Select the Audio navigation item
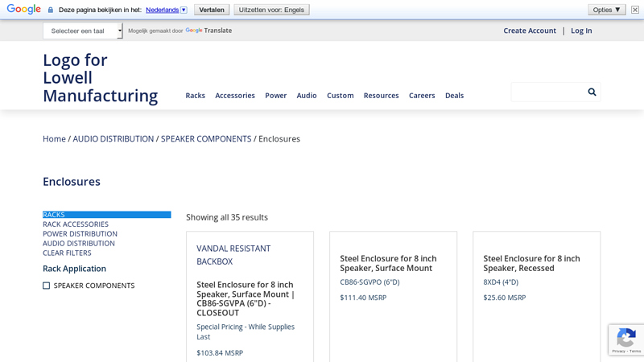Screen dimensions: 644x362 (306, 96)
